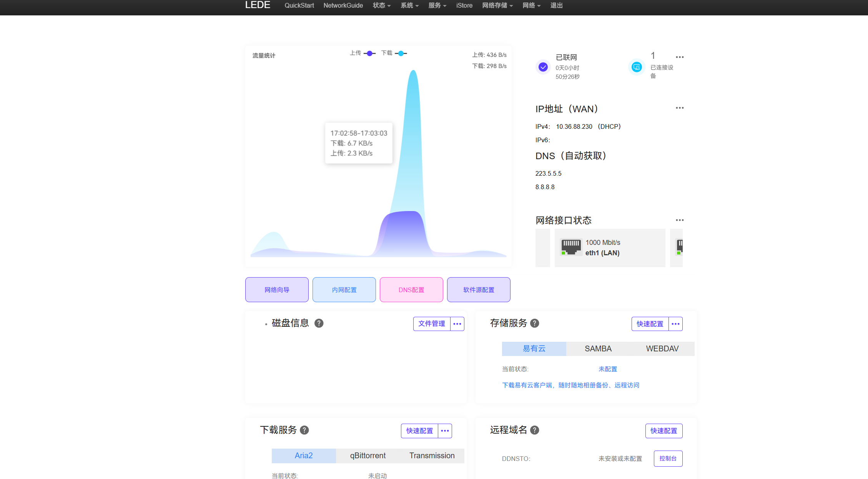Expand the 服务 dropdown menu
Image resolution: width=868 pixels, height=479 pixels.
point(437,5)
